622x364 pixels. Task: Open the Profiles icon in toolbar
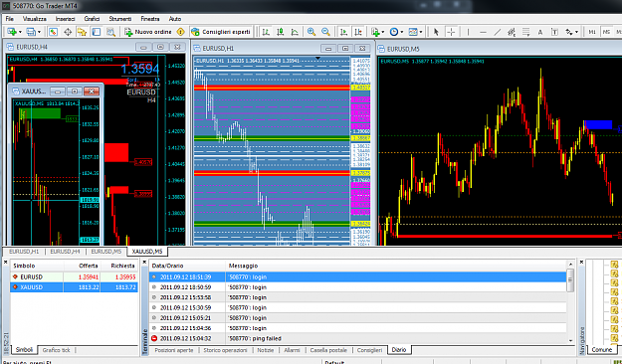coord(31,32)
